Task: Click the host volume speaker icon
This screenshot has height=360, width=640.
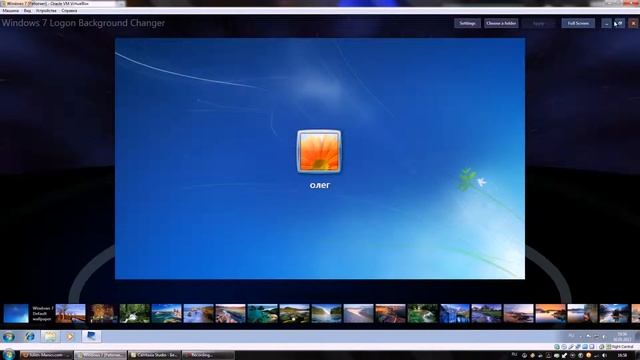Action: (x=604, y=356)
